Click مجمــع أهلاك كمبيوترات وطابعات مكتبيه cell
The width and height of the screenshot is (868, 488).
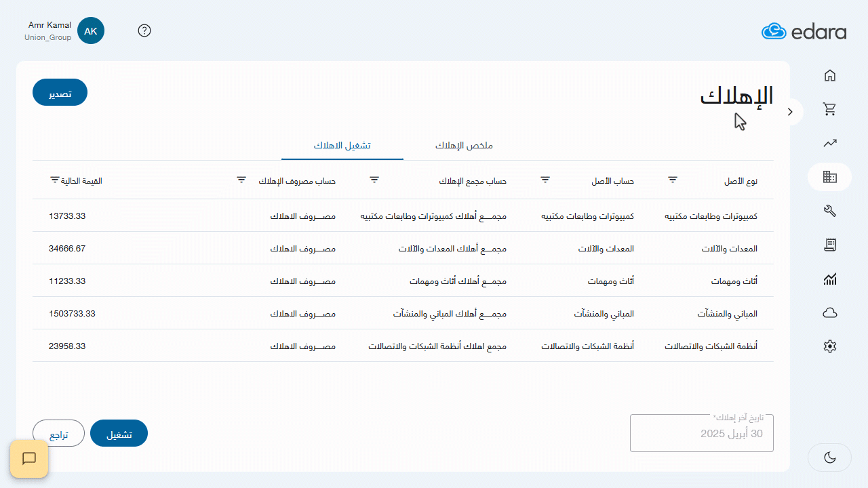click(x=433, y=216)
